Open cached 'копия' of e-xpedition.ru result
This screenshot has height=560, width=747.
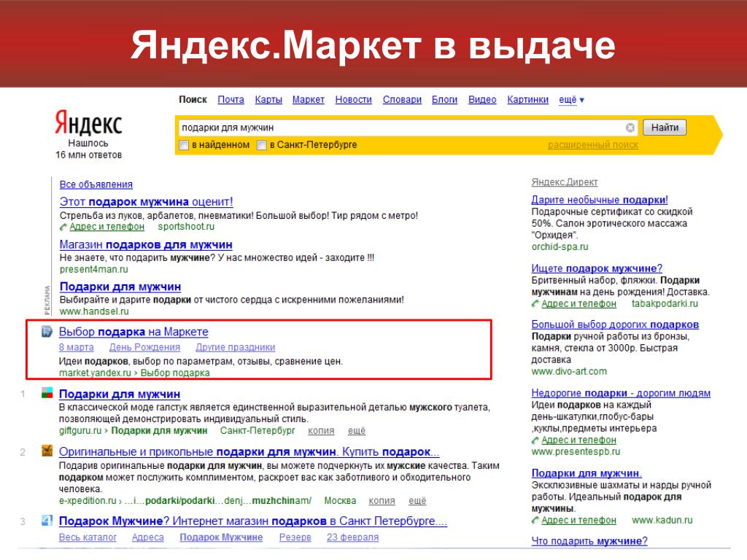tap(382, 500)
